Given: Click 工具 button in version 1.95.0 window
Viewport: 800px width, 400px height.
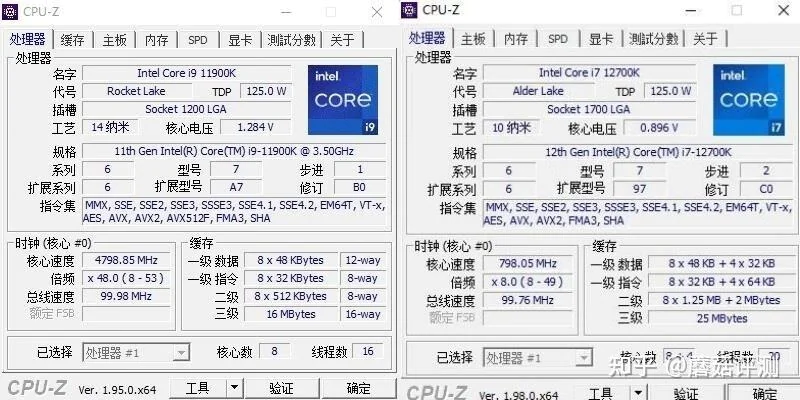Looking at the screenshot, I should tap(197, 388).
